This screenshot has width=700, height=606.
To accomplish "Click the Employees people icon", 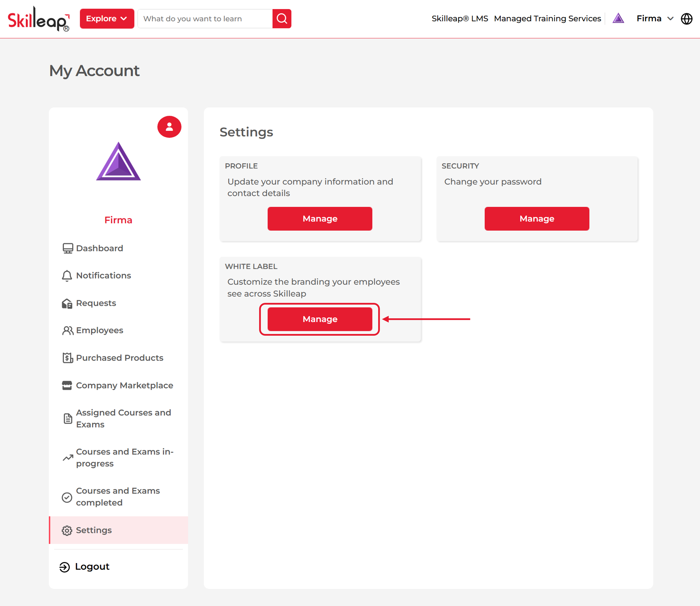I will point(68,330).
